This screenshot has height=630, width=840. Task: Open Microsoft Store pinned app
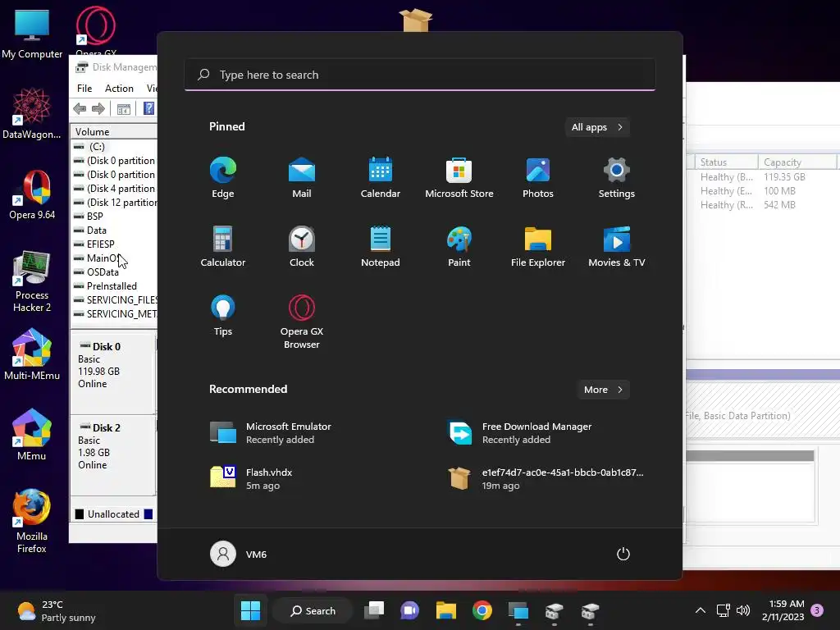459,177
